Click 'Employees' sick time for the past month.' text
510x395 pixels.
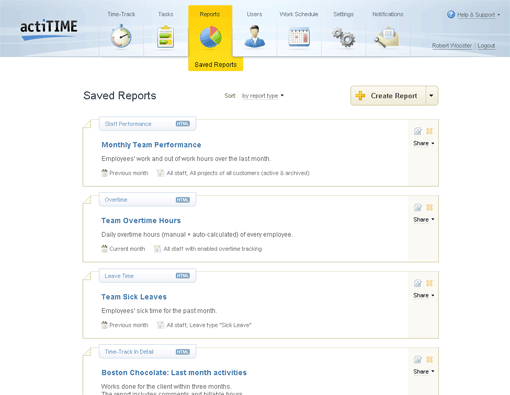[x=159, y=311]
